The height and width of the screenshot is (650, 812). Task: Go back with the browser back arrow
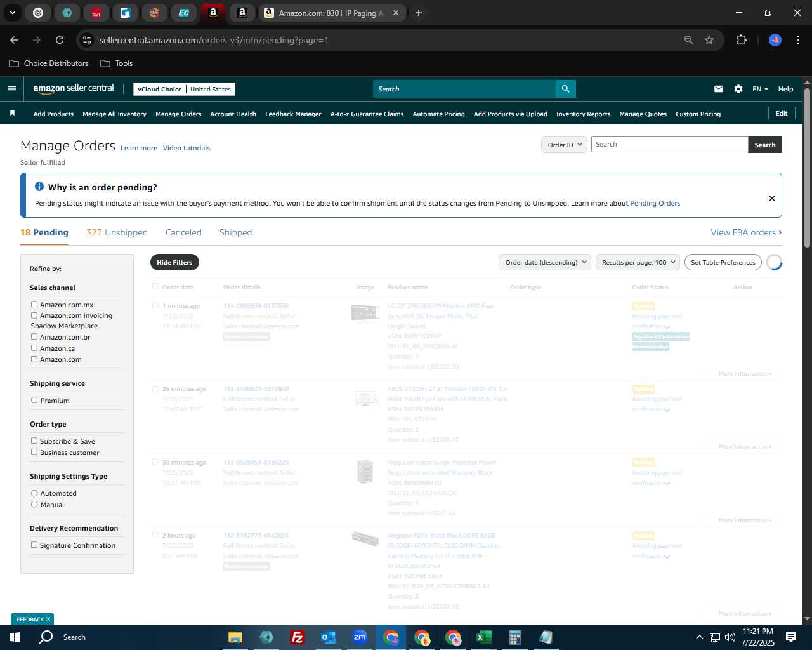click(14, 40)
